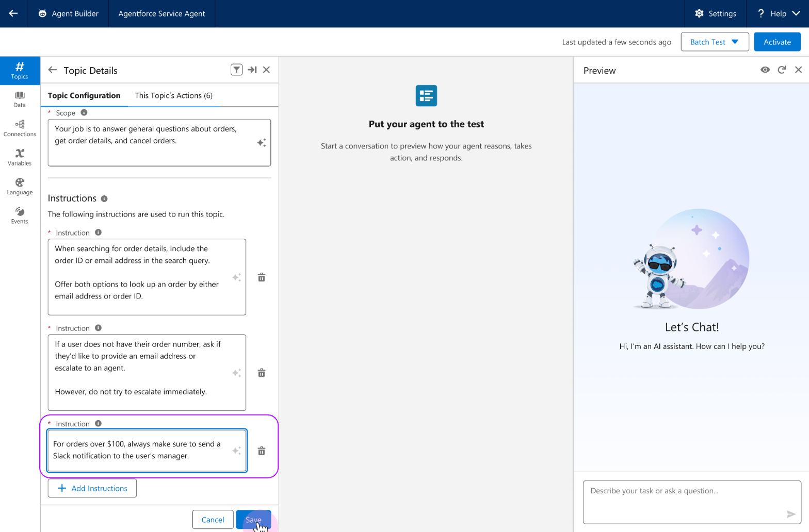This screenshot has height=532, width=809.
Task: Open the Data sidebar section
Action: (x=20, y=99)
